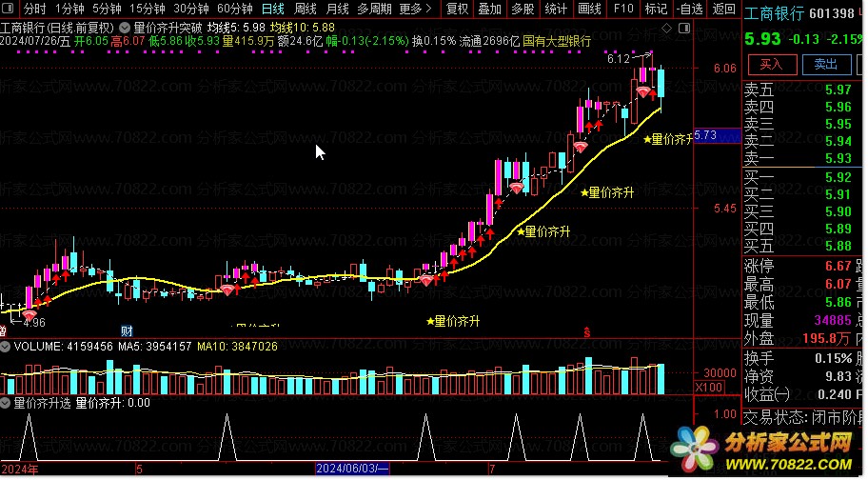
Task: Click the 量价齐升突破 indicator name
Action: pyautogui.click(x=168, y=27)
